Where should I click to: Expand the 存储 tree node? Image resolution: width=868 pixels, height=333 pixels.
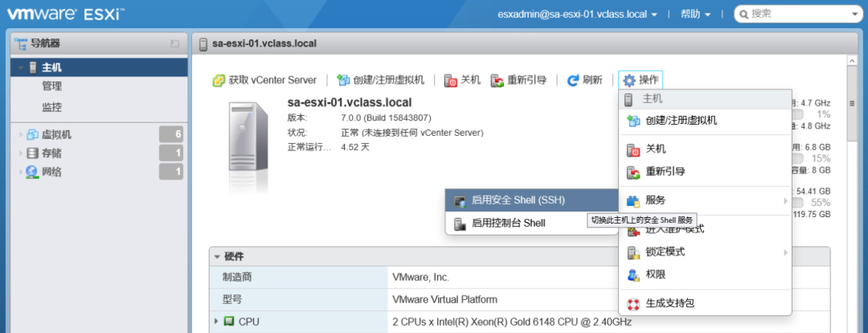(21, 154)
